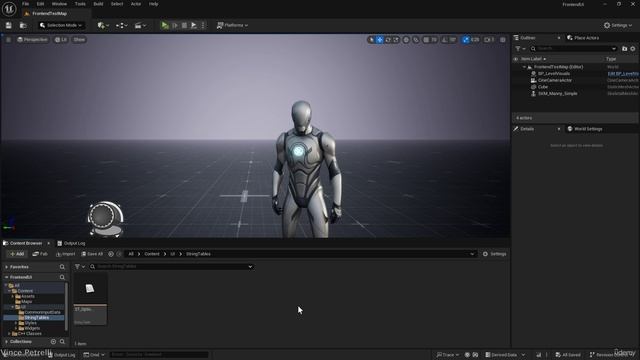Click viewport layout maximize icon
The height and width of the screenshot is (360, 640).
pos(503,40)
